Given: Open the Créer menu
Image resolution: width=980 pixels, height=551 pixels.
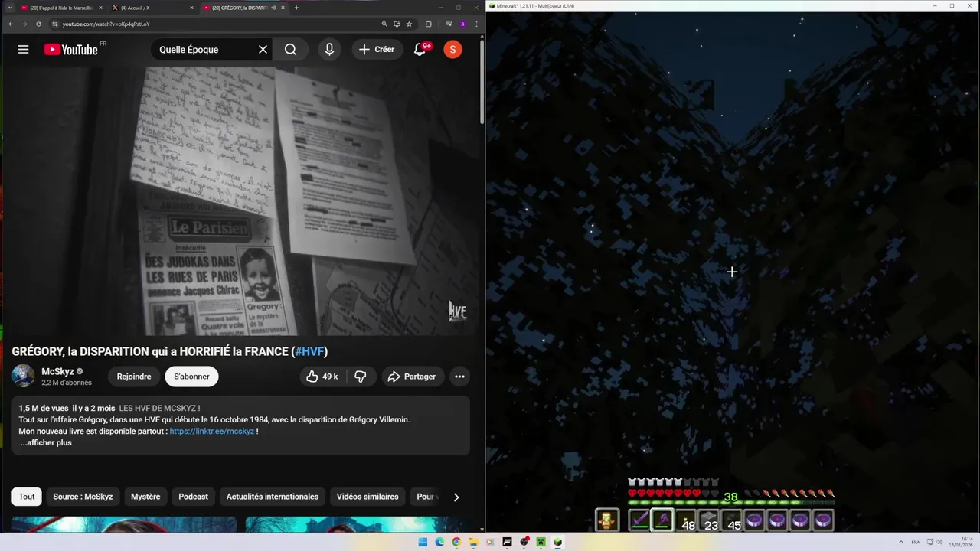Looking at the screenshot, I should (x=377, y=50).
